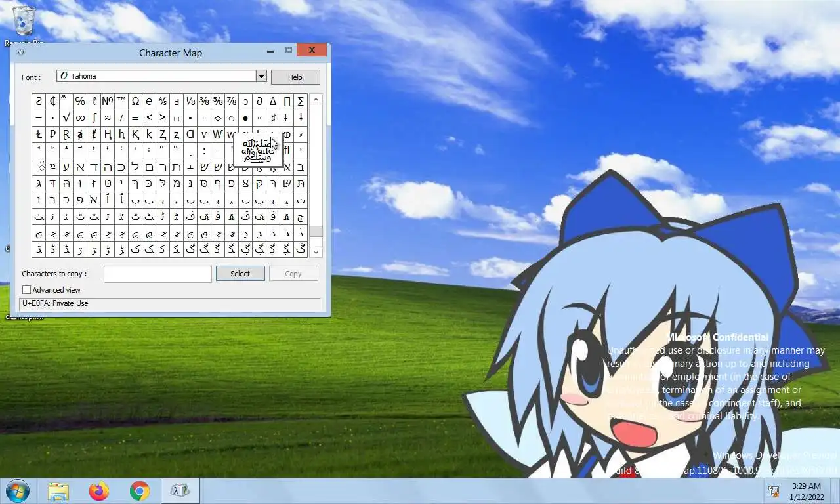Select the fl ligature character cell

(x=287, y=150)
